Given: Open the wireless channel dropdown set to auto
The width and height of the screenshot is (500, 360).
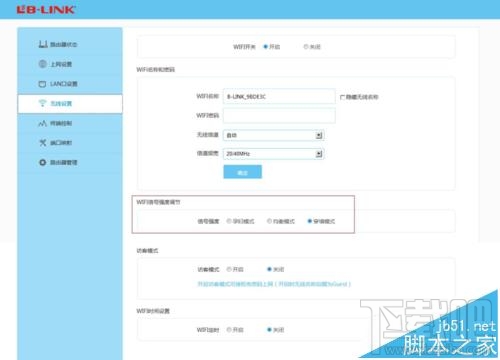Looking at the screenshot, I should point(273,135).
